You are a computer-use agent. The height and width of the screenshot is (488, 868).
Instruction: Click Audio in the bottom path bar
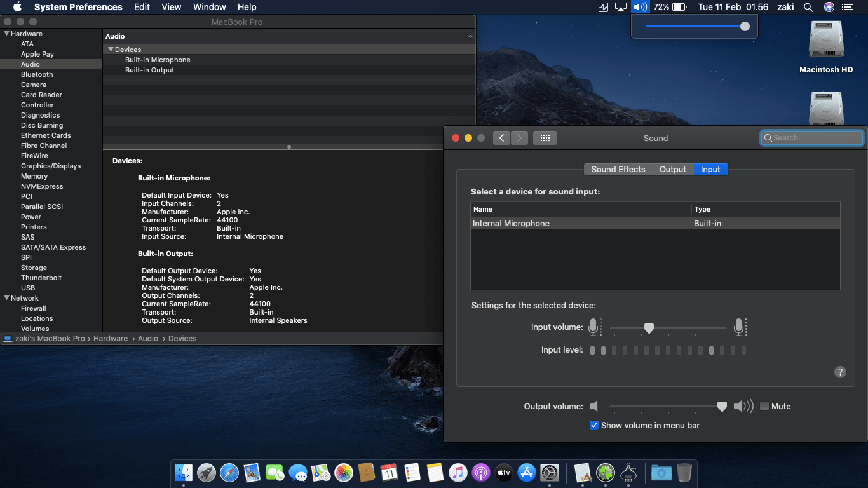point(148,339)
